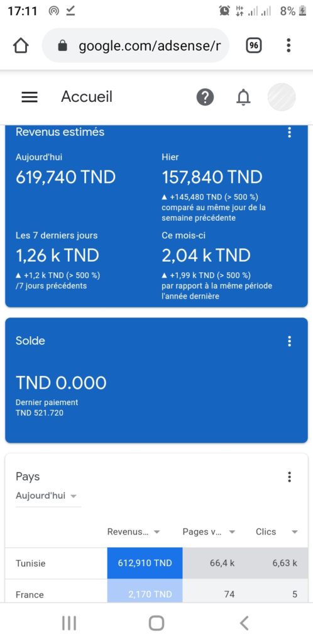The width and height of the screenshot is (313, 644).
Task: Expand the Pages vues column dropdown
Action: [x=209, y=531]
